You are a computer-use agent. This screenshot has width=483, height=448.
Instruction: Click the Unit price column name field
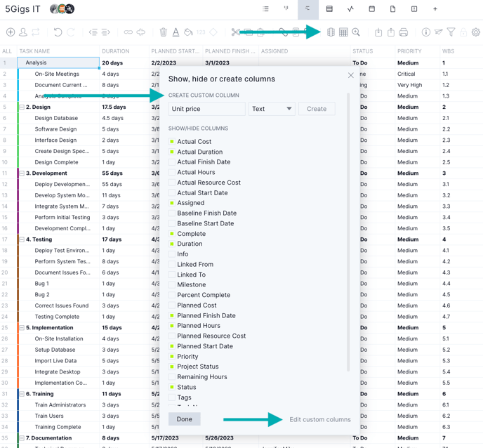pos(207,109)
